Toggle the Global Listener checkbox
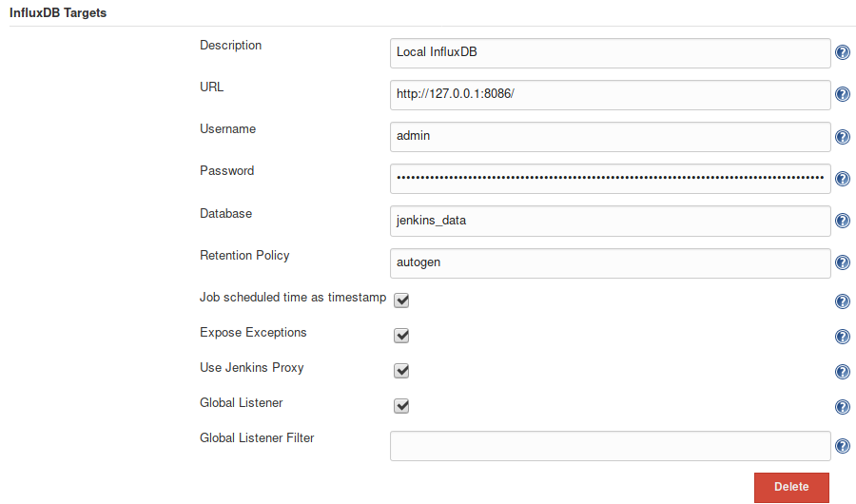The height and width of the screenshot is (504, 856). [x=401, y=406]
